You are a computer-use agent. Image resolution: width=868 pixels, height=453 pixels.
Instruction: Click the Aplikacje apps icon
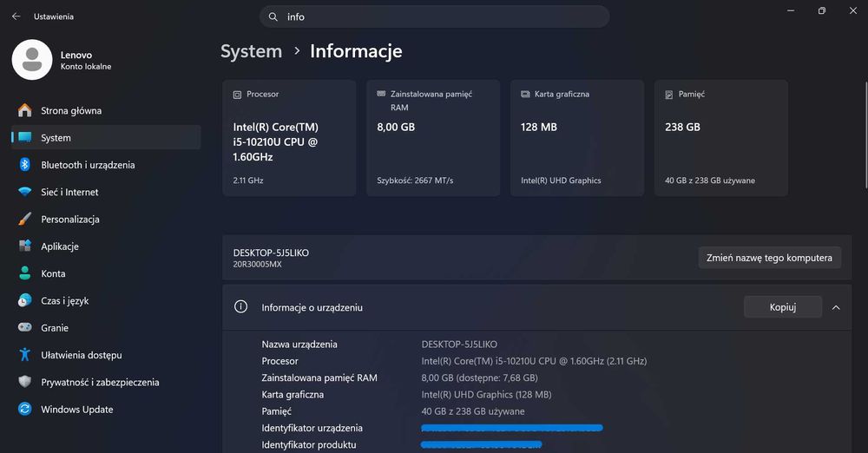click(25, 246)
